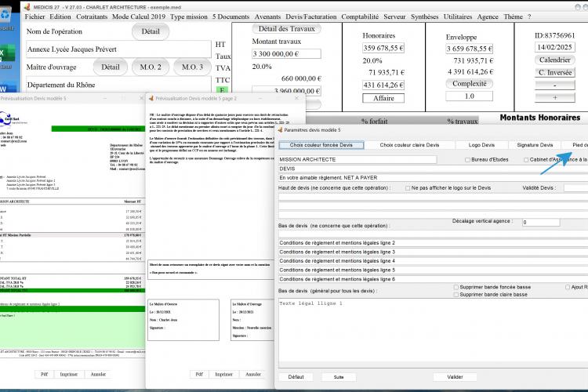The height and width of the screenshot is (392, 588).
Task: Edit the Honoraires 359 678,55 € field
Action: pos(383,48)
